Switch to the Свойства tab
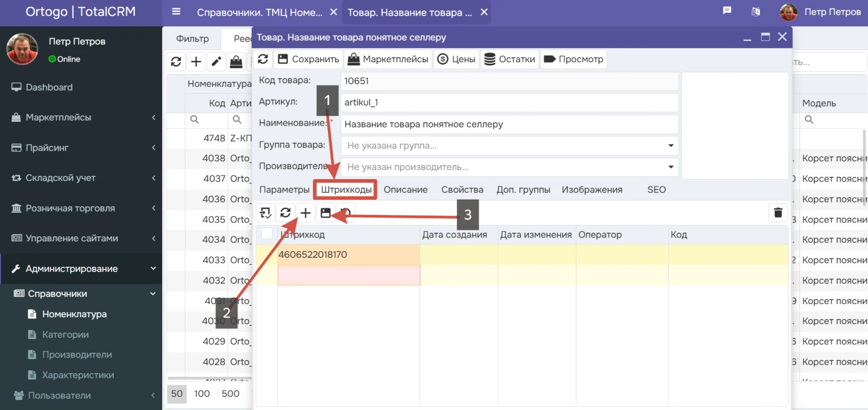This screenshot has width=868, height=410. coord(462,190)
